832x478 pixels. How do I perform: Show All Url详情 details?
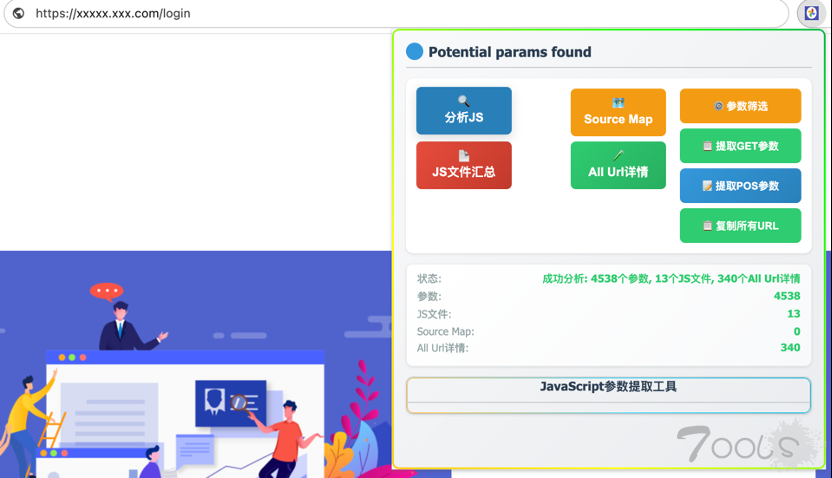tap(618, 165)
